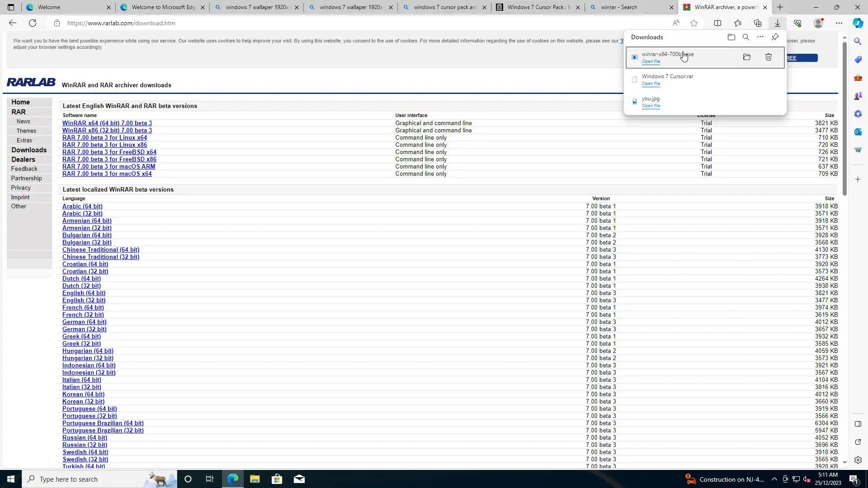This screenshot has width=868, height=488.
Task: Switch to the 'winrar - Search' tab
Action: (x=628, y=7)
